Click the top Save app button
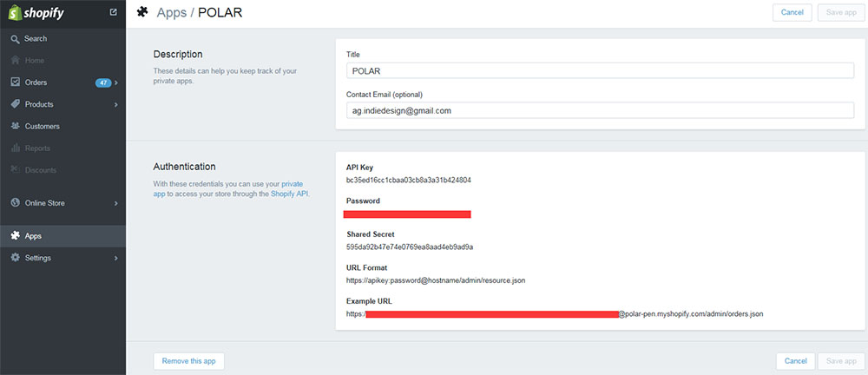Screen dimensions: 868x375 (x=841, y=12)
